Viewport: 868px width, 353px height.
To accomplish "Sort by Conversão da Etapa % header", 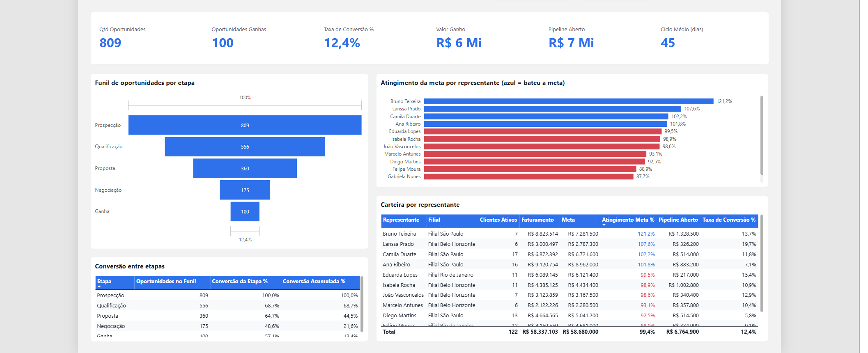I will click(x=240, y=282).
